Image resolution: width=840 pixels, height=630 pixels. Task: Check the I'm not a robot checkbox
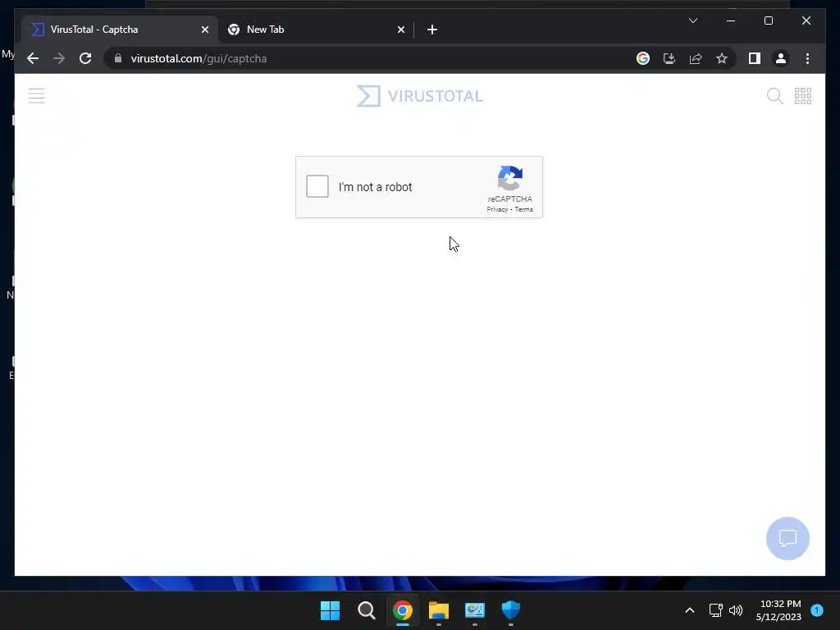pyautogui.click(x=317, y=186)
